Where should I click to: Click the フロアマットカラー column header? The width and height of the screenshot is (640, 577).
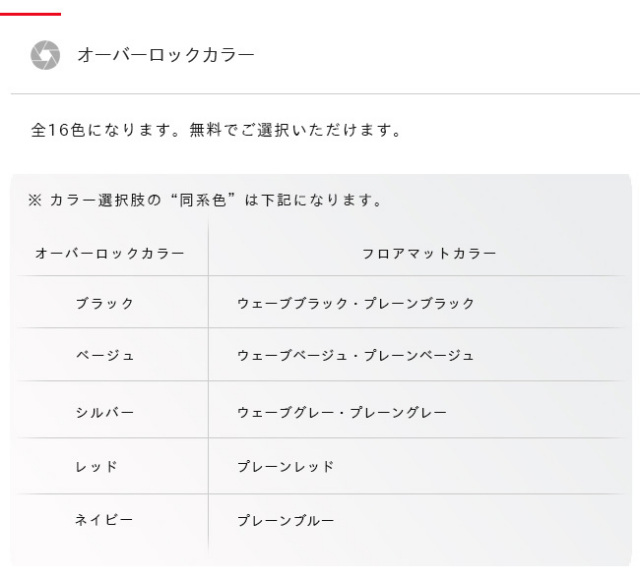point(428,253)
